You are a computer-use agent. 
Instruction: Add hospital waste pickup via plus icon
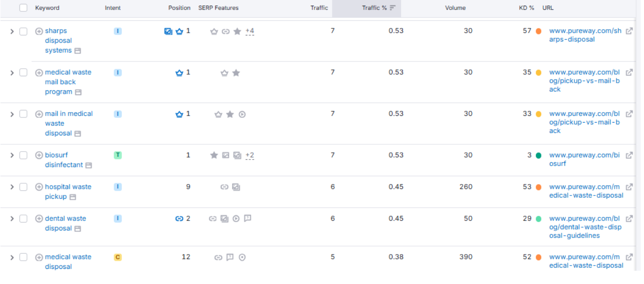[x=39, y=187]
